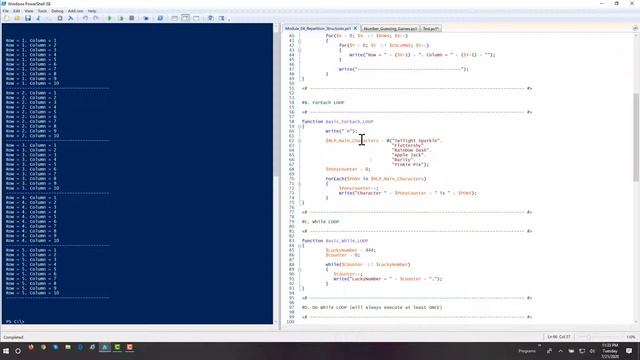Click the Cut scissors toolbar icon
This screenshot has height=360, width=640.
[x=39, y=18]
